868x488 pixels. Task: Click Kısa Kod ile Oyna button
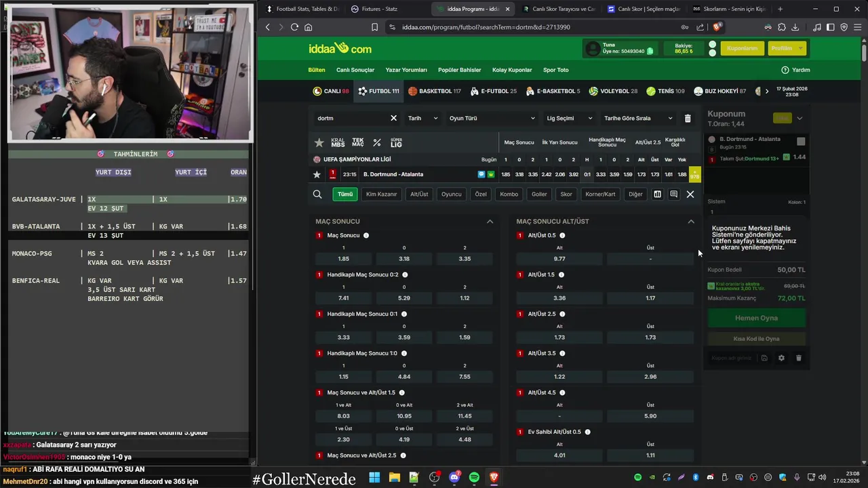pyautogui.click(x=757, y=339)
